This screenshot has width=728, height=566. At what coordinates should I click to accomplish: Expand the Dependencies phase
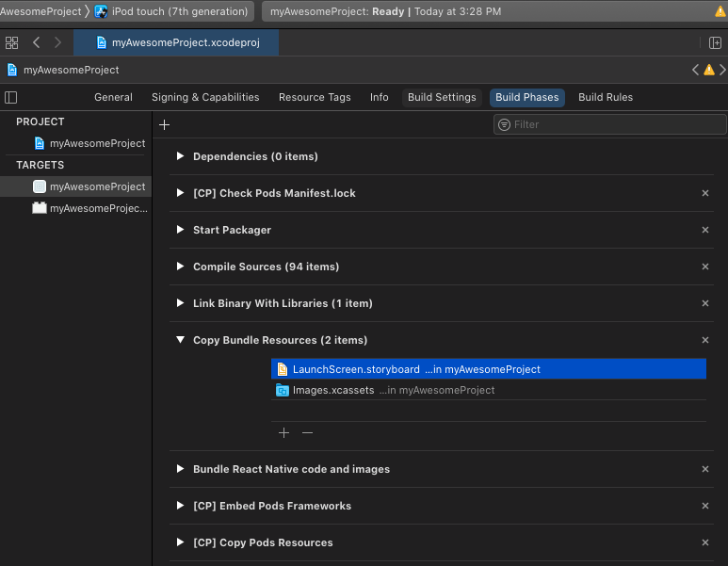point(180,156)
